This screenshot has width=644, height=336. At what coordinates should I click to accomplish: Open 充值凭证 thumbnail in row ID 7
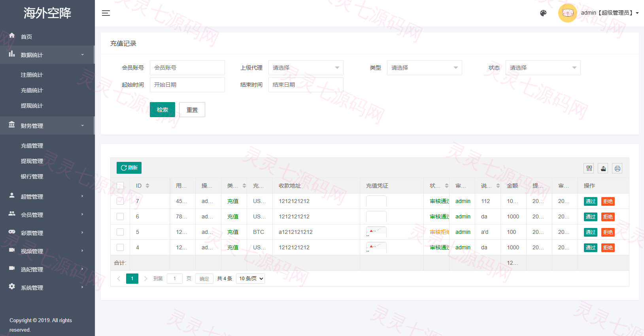click(376, 201)
